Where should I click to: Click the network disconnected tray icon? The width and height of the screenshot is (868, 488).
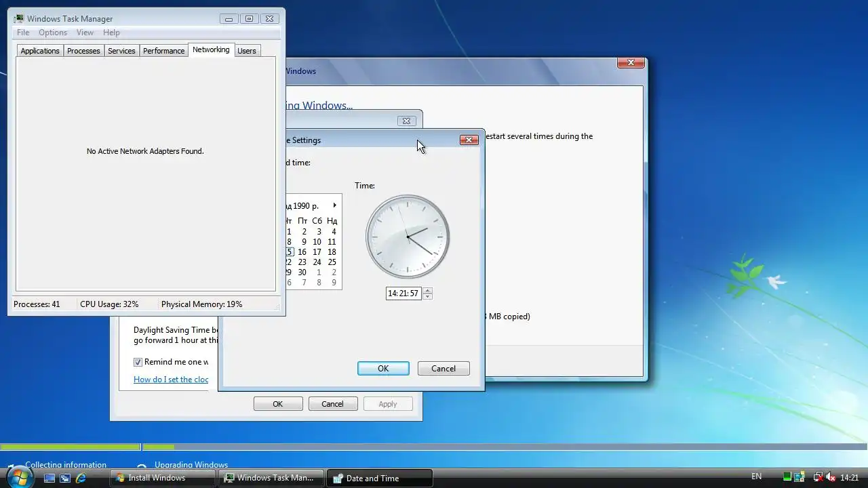pos(818,477)
